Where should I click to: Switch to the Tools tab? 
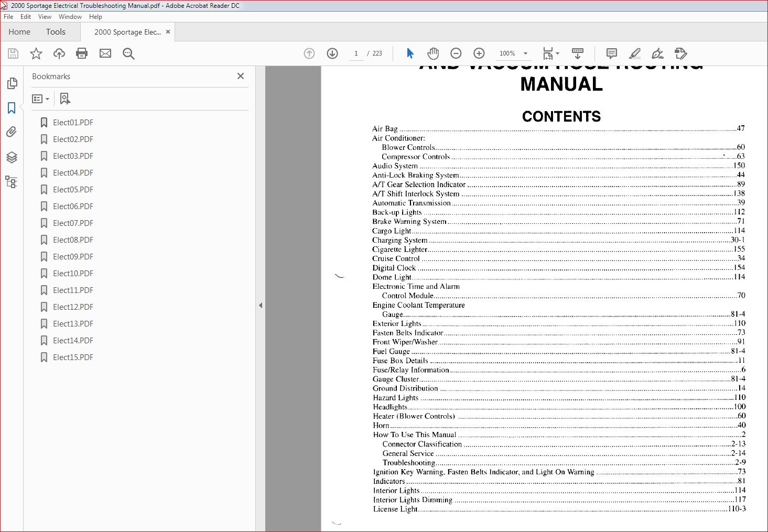coord(56,32)
